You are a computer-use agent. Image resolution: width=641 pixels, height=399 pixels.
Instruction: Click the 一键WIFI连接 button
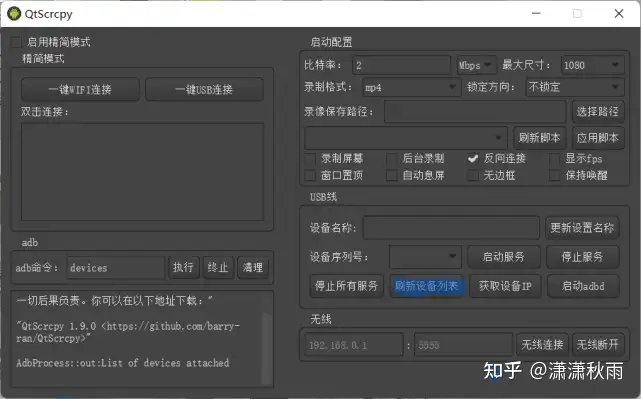click(80, 90)
